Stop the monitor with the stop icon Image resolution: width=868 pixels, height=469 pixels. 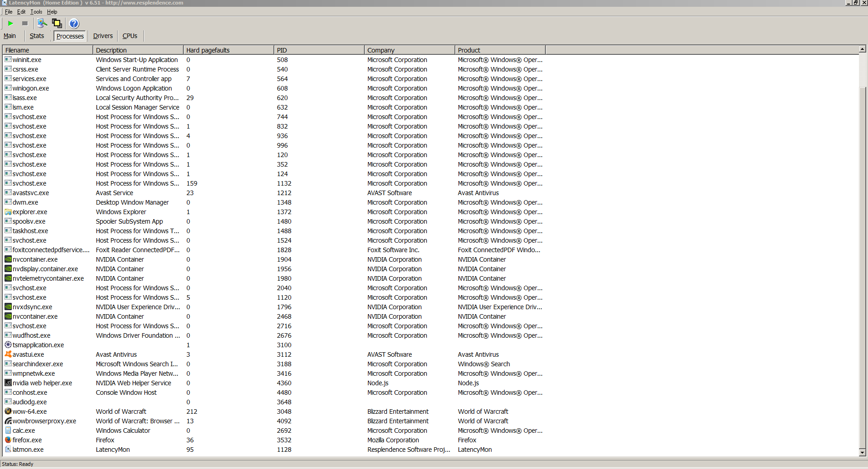pos(25,23)
